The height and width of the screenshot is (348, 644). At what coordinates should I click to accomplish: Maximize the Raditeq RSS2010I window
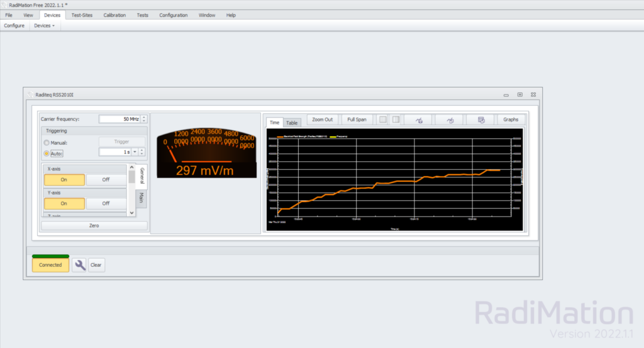520,94
